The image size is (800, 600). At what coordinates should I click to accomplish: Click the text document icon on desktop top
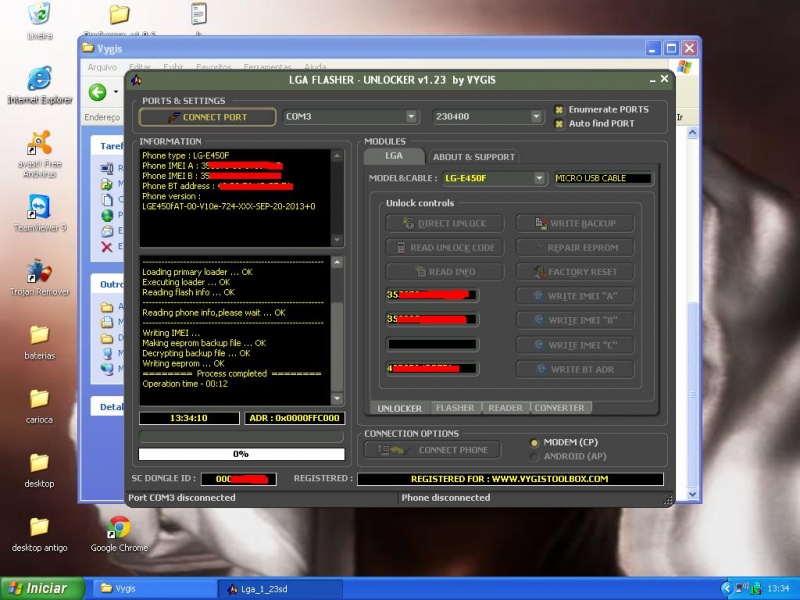tap(198, 14)
